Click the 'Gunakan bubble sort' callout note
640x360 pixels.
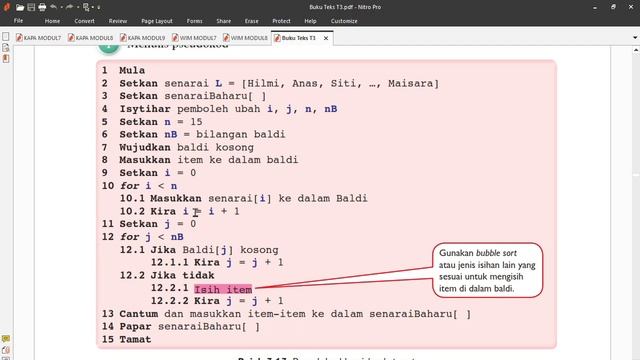487,270
